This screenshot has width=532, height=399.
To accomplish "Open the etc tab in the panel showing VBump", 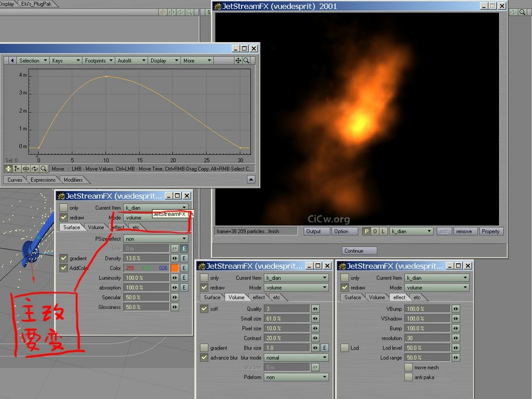I will (417, 298).
